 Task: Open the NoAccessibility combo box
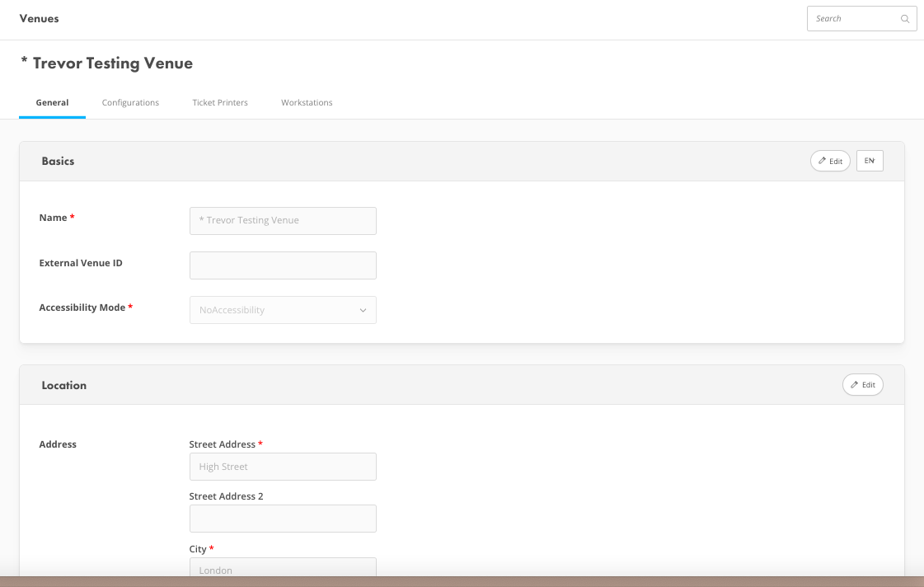283,310
